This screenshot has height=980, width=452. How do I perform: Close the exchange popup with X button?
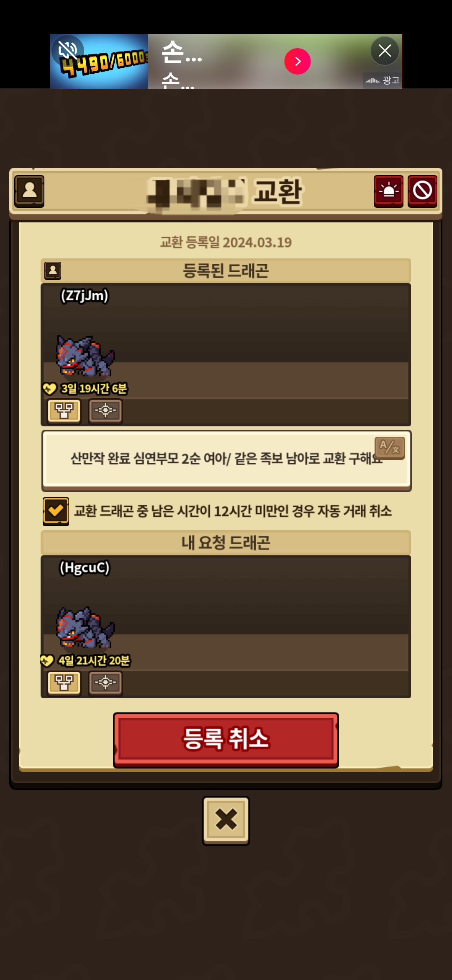pos(226,820)
